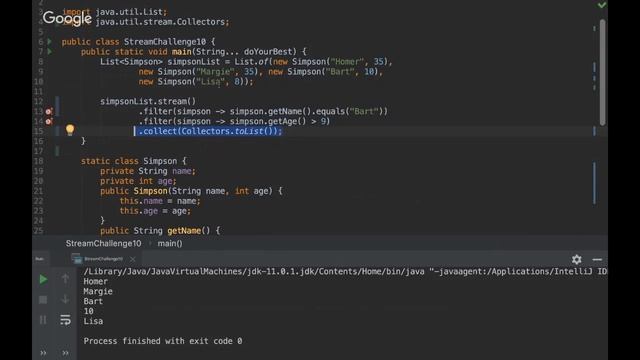The width and height of the screenshot is (640, 360).
Task: Toggle the breakpoint on the getName filter line
Action: pos(49,111)
